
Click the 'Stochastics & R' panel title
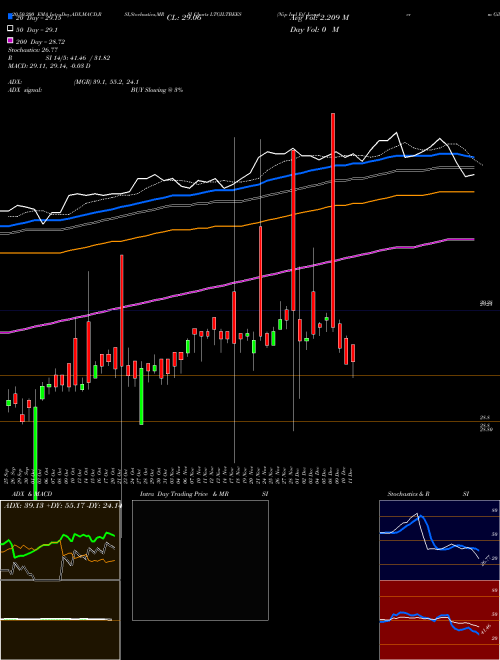[408, 494]
